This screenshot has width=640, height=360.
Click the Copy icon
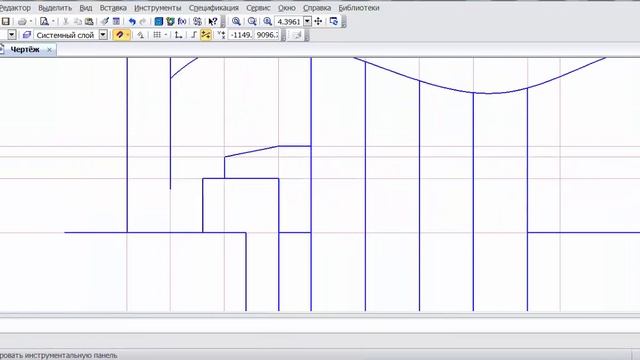[78, 22]
